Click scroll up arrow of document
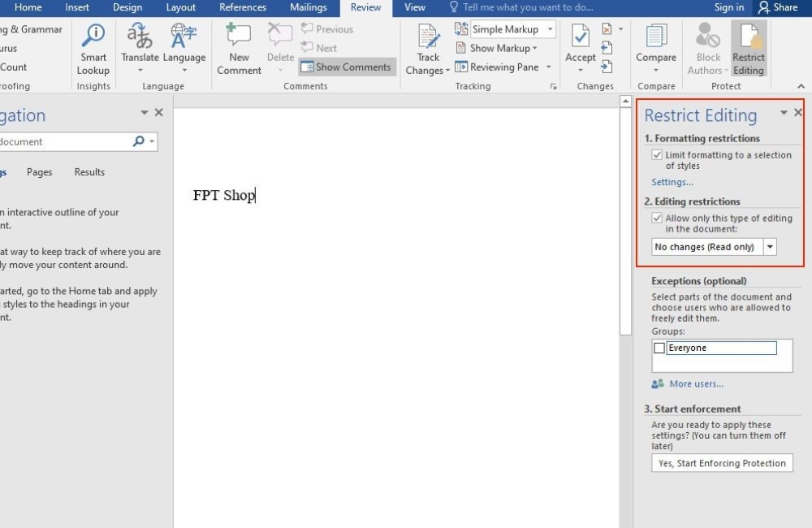812x528 pixels. click(625, 101)
